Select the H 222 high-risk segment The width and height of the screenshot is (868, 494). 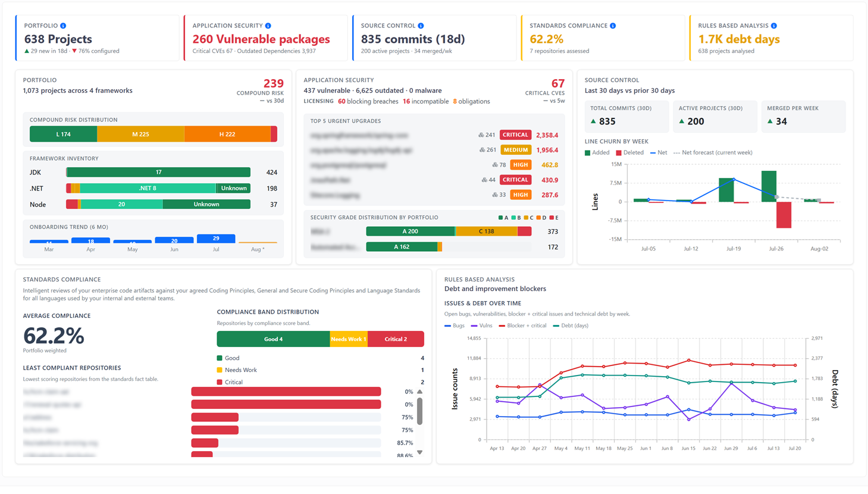pyautogui.click(x=227, y=135)
